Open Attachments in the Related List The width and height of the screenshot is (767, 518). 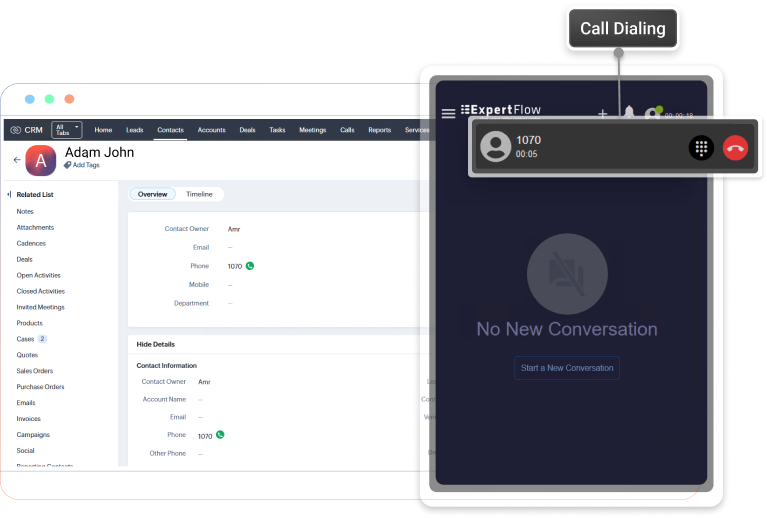(35, 227)
